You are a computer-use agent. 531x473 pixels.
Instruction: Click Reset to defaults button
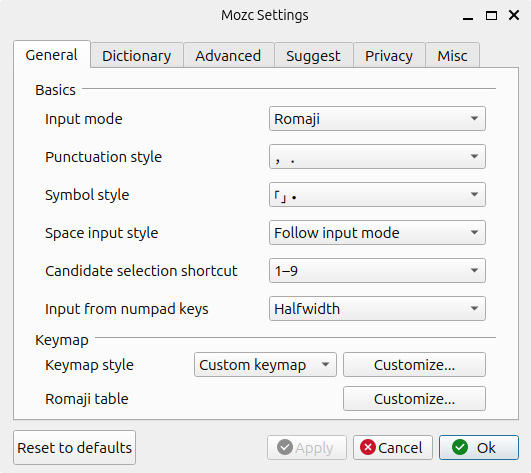75,448
